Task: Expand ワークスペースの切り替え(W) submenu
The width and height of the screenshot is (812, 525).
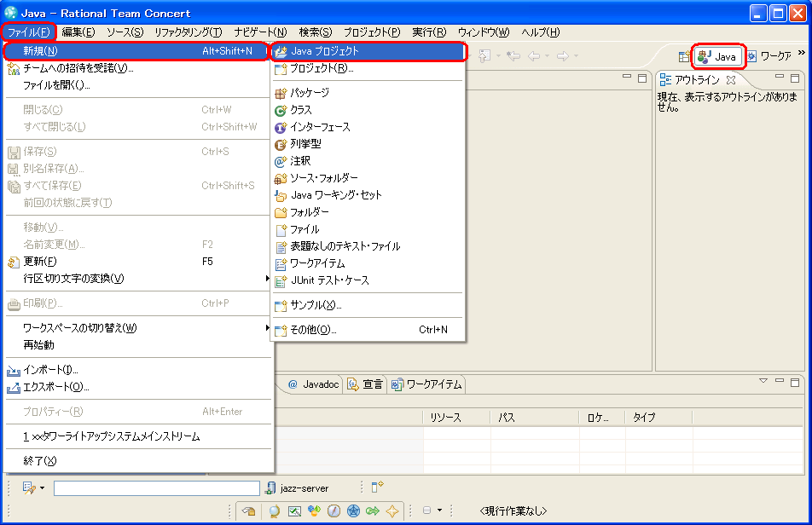Action: [x=138, y=328]
